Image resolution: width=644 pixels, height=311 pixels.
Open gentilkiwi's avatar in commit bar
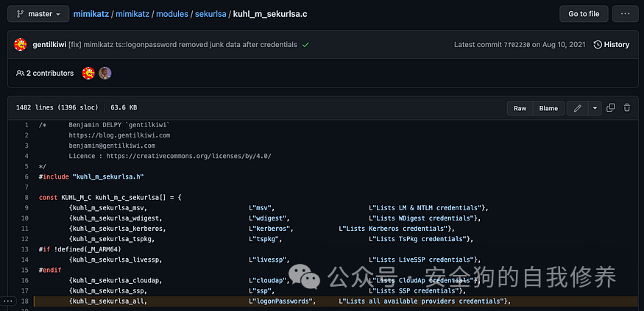point(21,44)
